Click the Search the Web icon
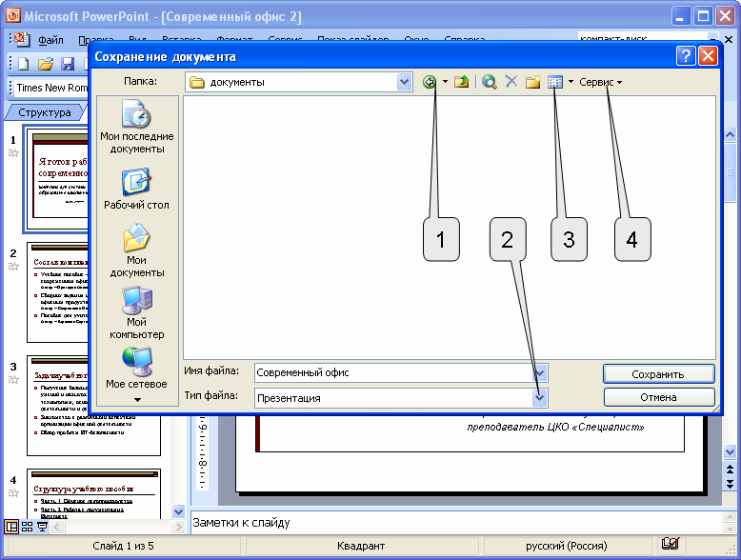Screen dimensions: 741x560 pos(490,82)
